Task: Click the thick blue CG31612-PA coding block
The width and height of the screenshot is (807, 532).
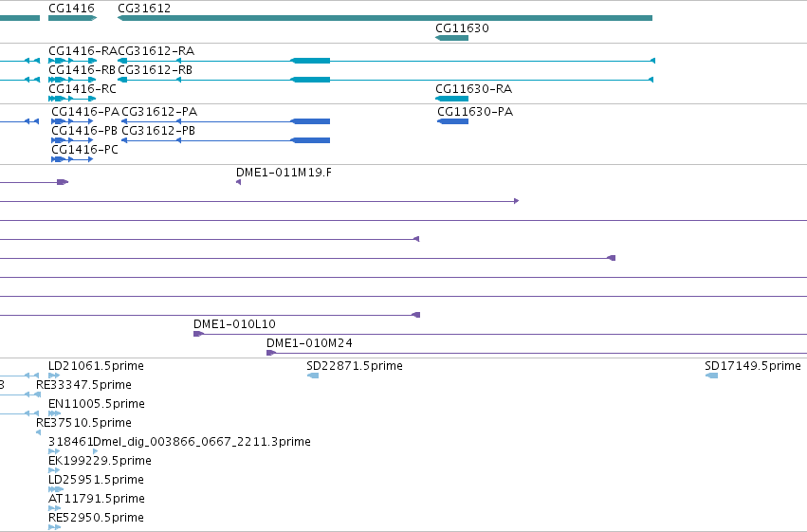Action: coord(310,121)
